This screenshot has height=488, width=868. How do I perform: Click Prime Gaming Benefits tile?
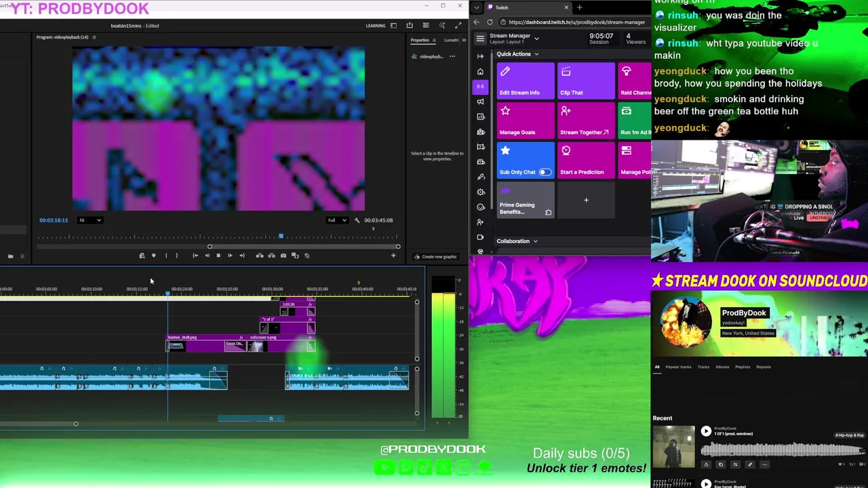(x=526, y=200)
